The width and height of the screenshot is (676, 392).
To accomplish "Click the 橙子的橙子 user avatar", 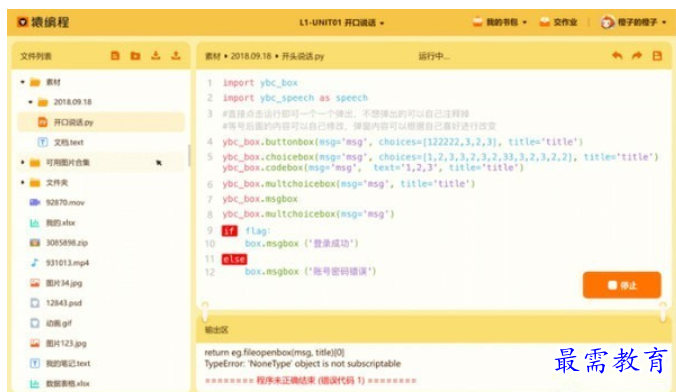I will coord(607,22).
